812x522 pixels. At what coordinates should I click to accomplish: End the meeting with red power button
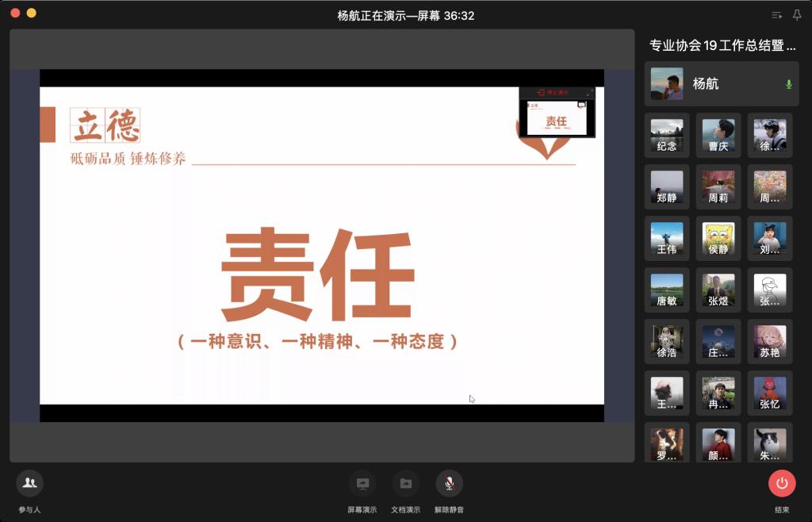781,483
